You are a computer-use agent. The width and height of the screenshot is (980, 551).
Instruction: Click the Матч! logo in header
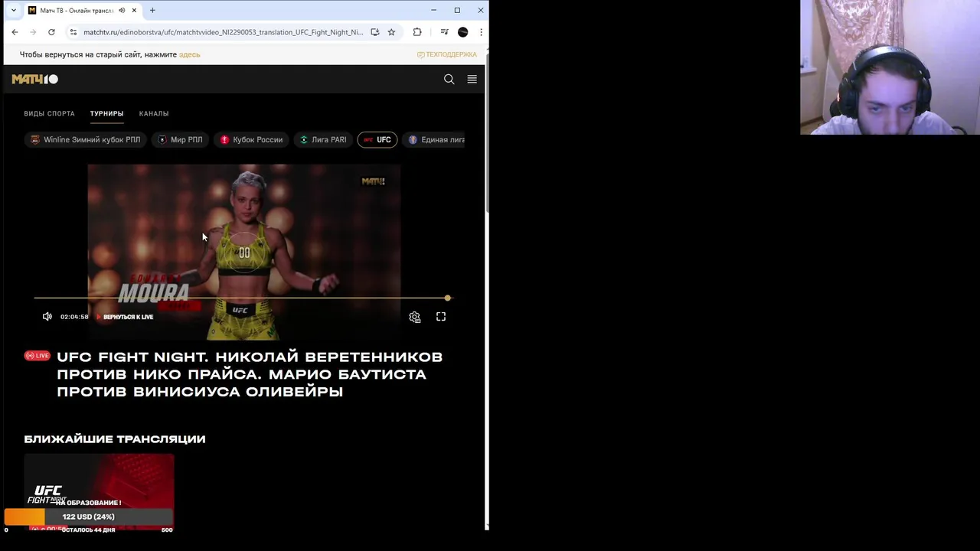[35, 79]
